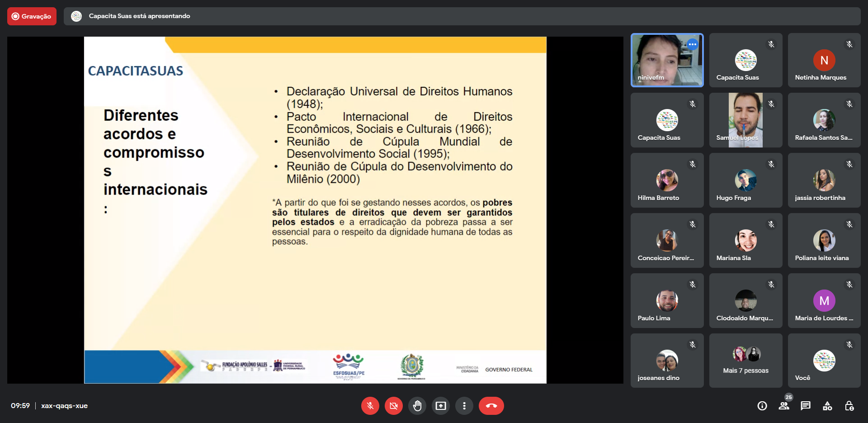Viewport: 868px width, 423px height.
Task: Expand the Mais 7 pessoas tile
Action: 745,361
